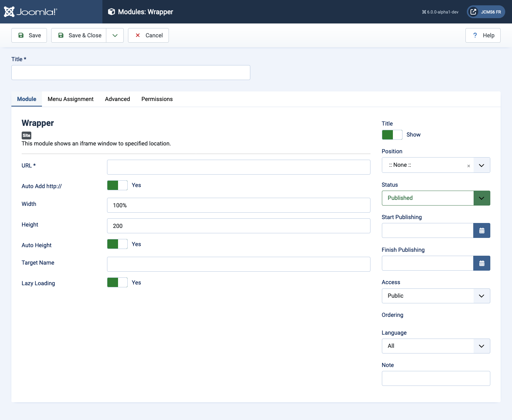Clear the Position selection with the x
Screen dimensions: 512x420
[469, 166]
